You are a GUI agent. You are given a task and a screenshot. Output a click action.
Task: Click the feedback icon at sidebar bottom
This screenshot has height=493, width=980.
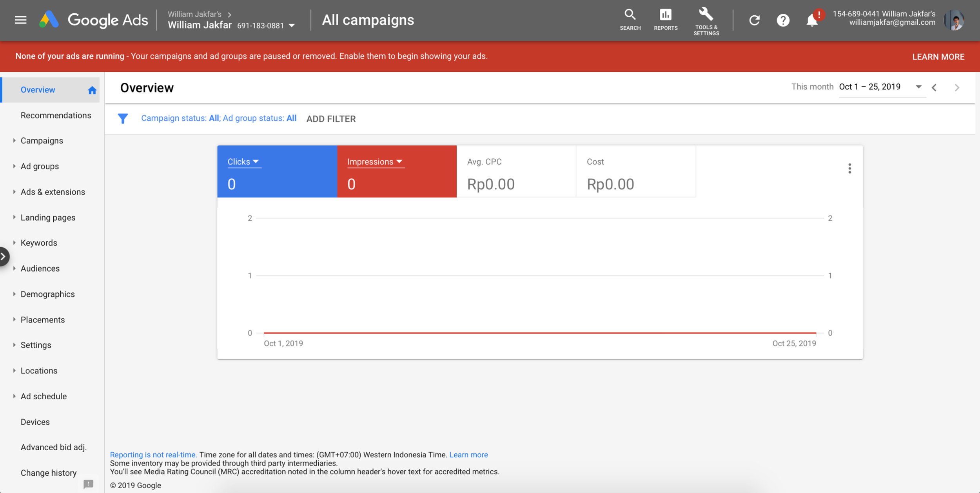(x=89, y=484)
